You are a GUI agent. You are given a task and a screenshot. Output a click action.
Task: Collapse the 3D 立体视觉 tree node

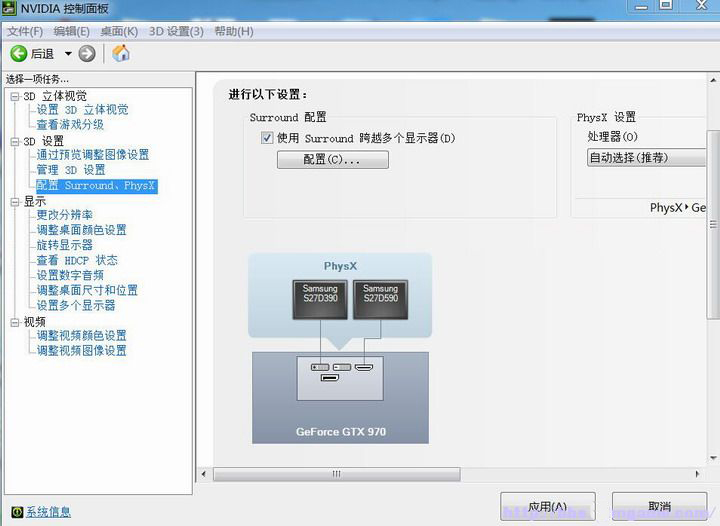(x=15, y=96)
